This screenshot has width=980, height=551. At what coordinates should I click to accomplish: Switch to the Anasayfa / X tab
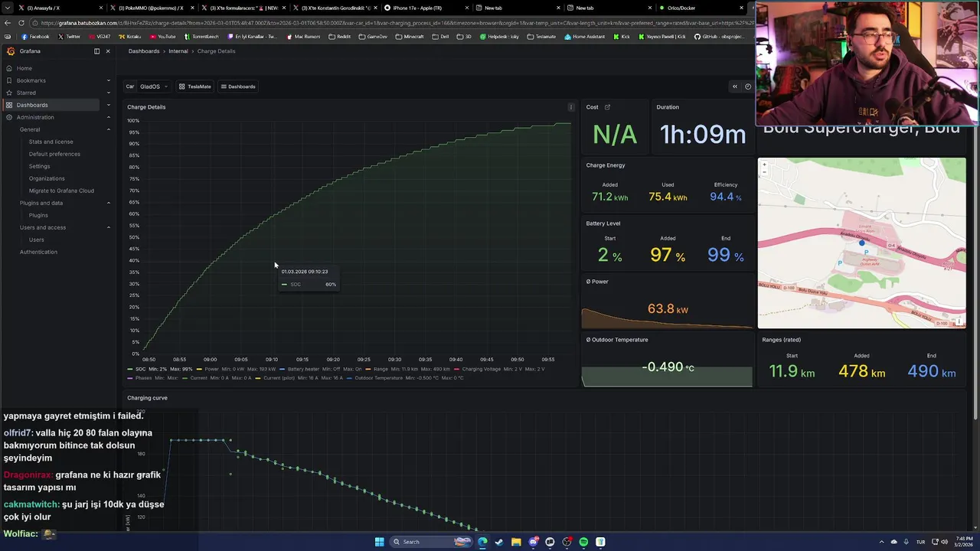pyautogui.click(x=61, y=8)
